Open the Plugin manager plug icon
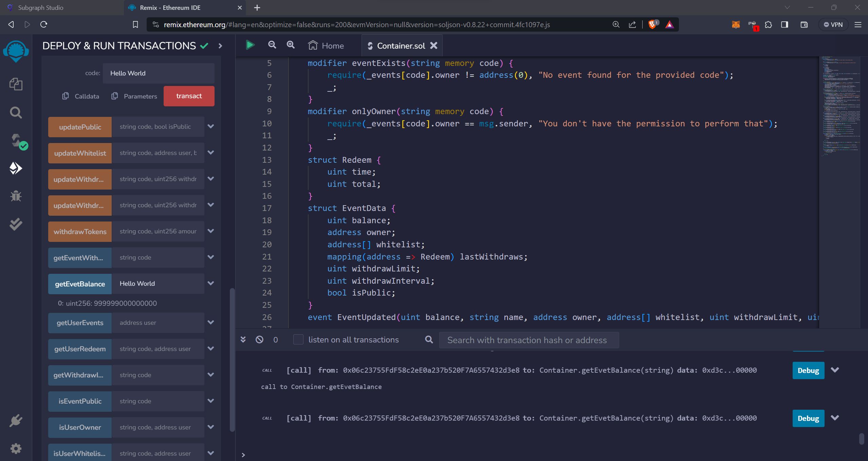868x461 pixels. pyautogui.click(x=16, y=421)
